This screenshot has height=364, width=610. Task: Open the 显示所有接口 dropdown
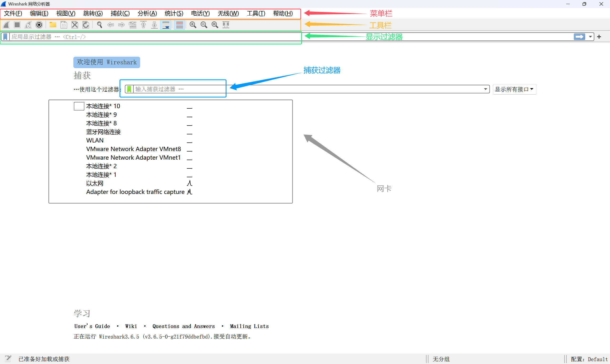pyautogui.click(x=514, y=89)
